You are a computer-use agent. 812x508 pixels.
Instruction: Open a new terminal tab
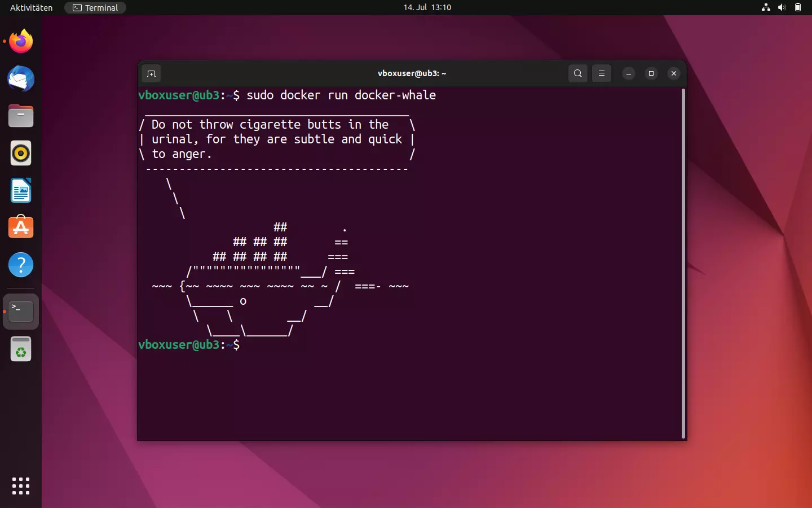(151, 73)
